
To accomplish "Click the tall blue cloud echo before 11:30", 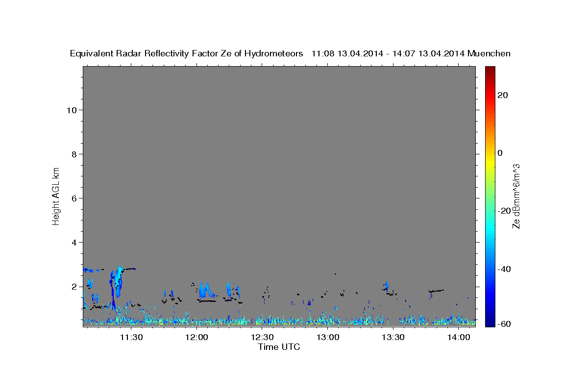I will pos(118,282).
